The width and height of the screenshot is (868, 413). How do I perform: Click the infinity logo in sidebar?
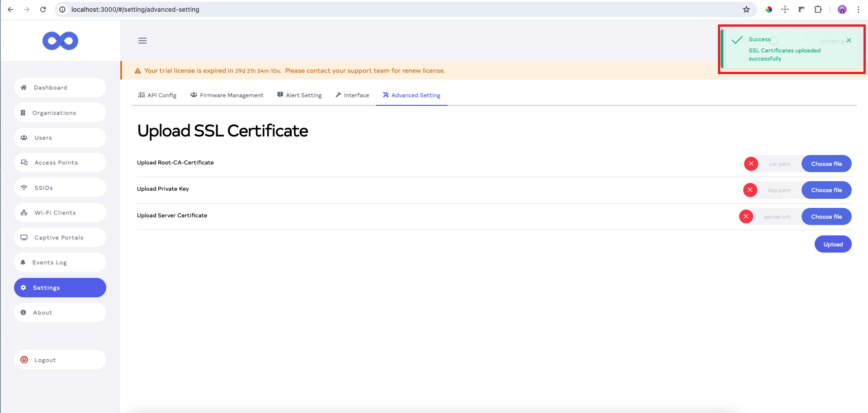click(60, 41)
